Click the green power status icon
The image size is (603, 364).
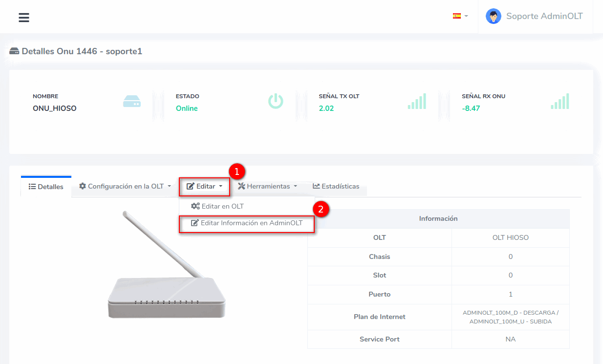(x=276, y=101)
